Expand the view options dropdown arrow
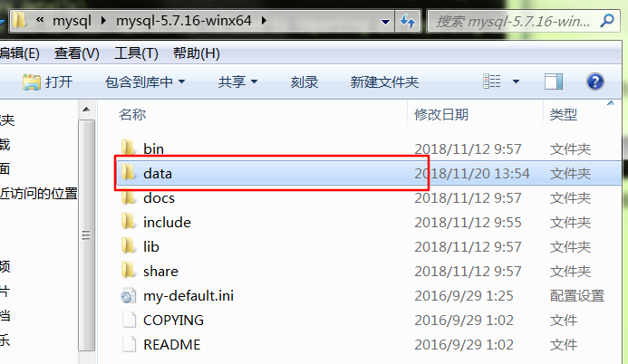The image size is (628, 364). pyautogui.click(x=516, y=81)
